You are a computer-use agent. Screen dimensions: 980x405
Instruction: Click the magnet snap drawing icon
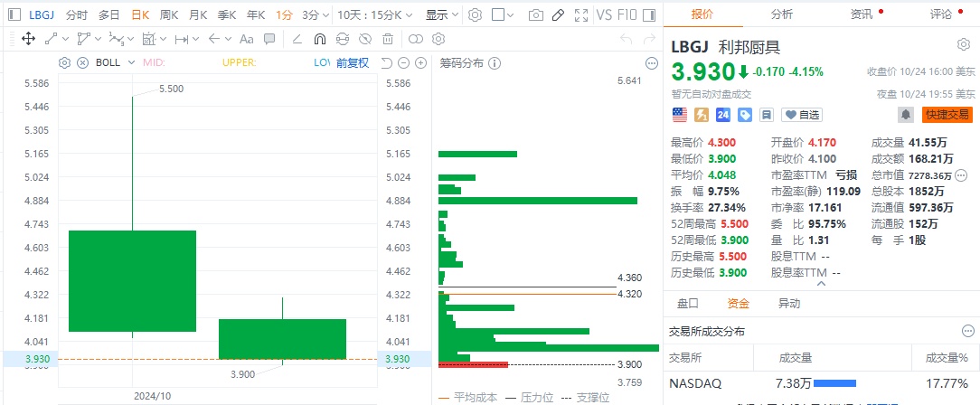coord(319,39)
